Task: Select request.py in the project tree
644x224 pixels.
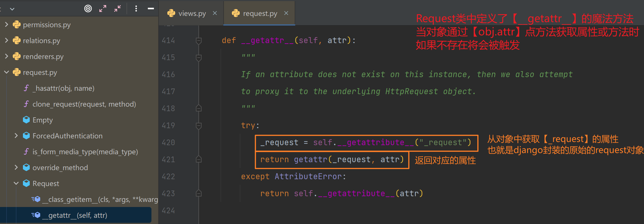Action: [40, 73]
